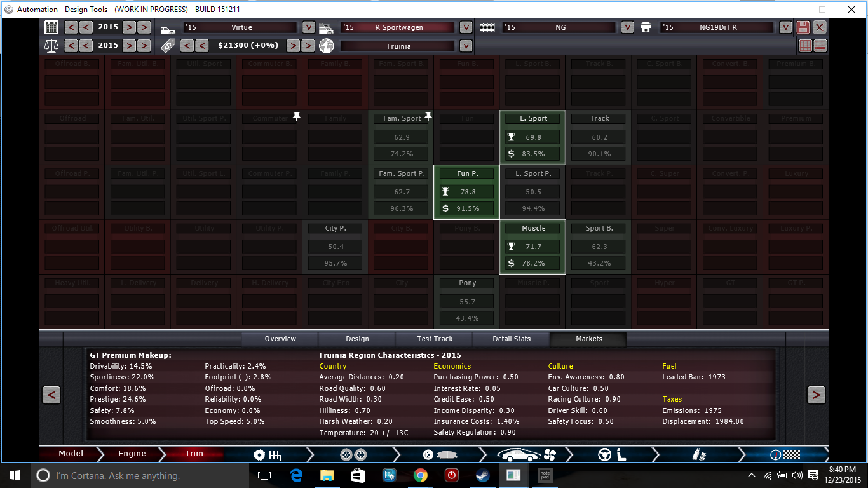This screenshot has width=868, height=488.
Task: Click the 96.3% value under Fam. Sport P.
Action: [402, 208]
